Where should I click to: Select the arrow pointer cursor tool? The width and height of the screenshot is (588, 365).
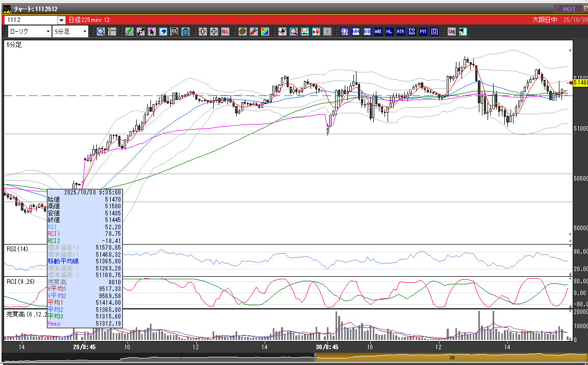coord(151,32)
